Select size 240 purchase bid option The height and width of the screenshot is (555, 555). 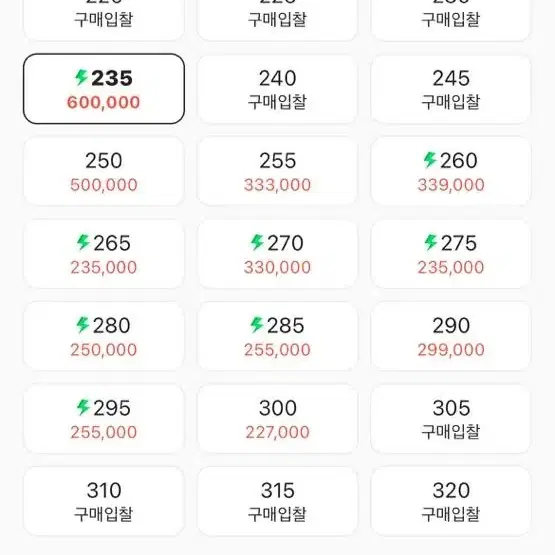[277, 89]
